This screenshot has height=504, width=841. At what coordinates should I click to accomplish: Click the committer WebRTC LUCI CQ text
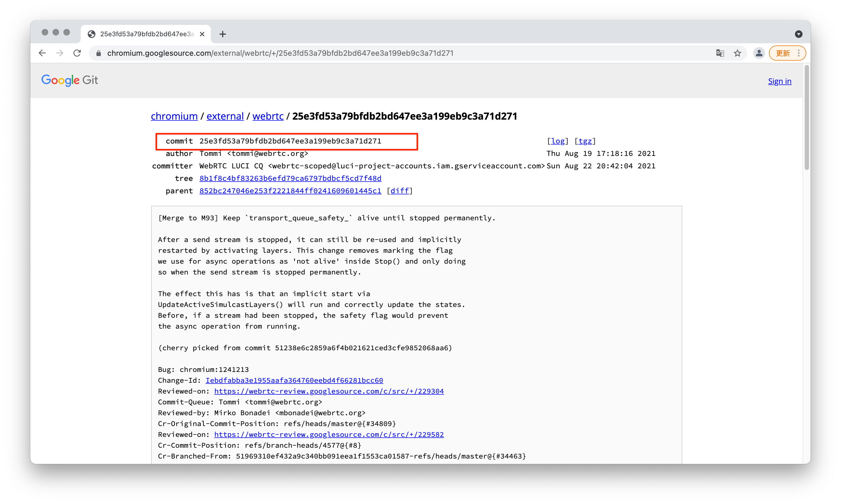[x=372, y=166]
